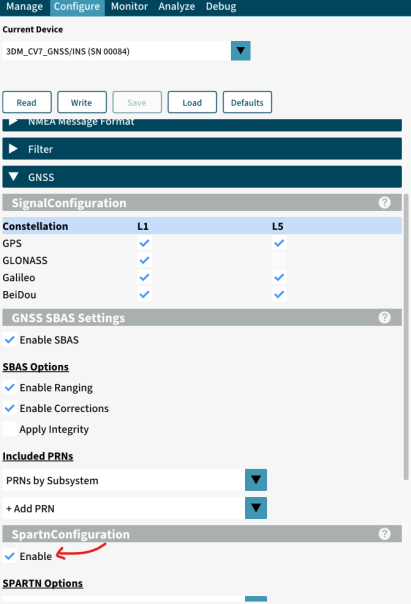Open the Analyze tab
This screenshot has height=604, width=411.
point(177,7)
